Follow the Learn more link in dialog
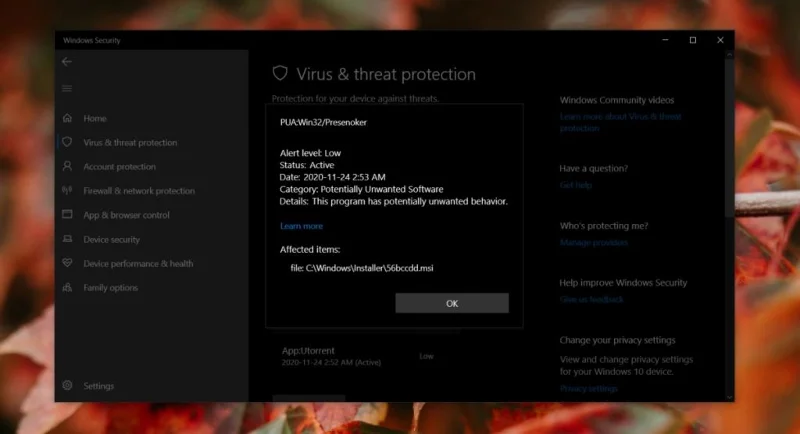The height and width of the screenshot is (434, 800). [301, 226]
